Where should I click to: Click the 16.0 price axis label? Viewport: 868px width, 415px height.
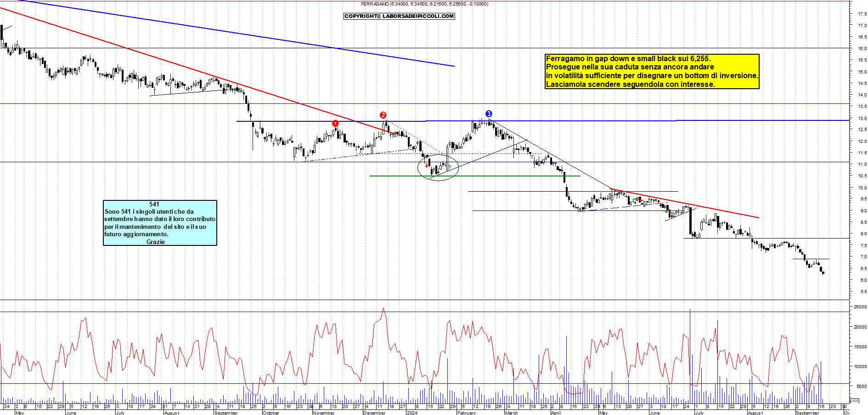(862, 49)
